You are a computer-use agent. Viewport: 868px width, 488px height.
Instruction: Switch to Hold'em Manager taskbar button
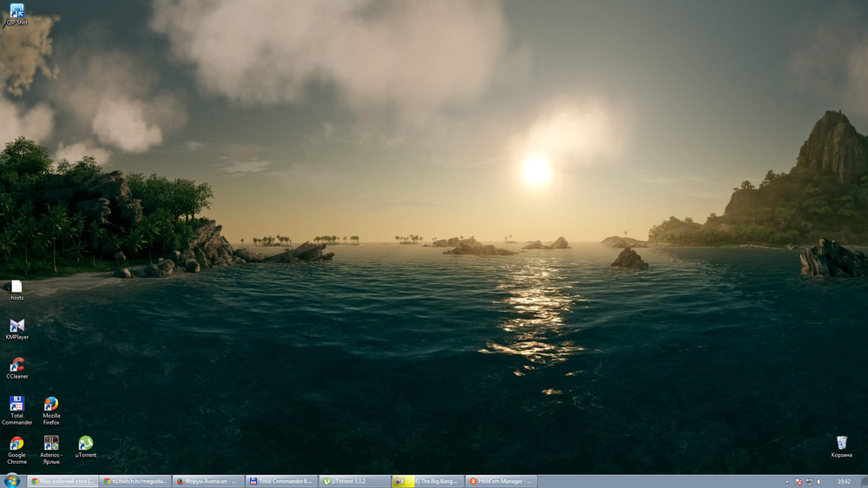[501, 481]
